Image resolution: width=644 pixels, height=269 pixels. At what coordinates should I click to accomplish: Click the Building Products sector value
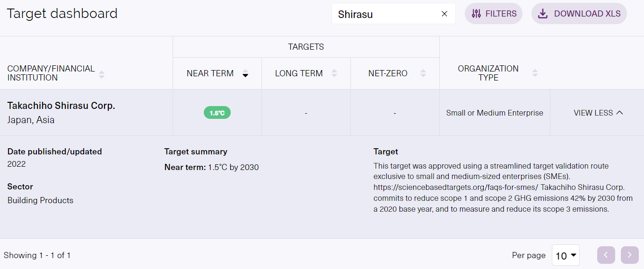[x=40, y=200]
